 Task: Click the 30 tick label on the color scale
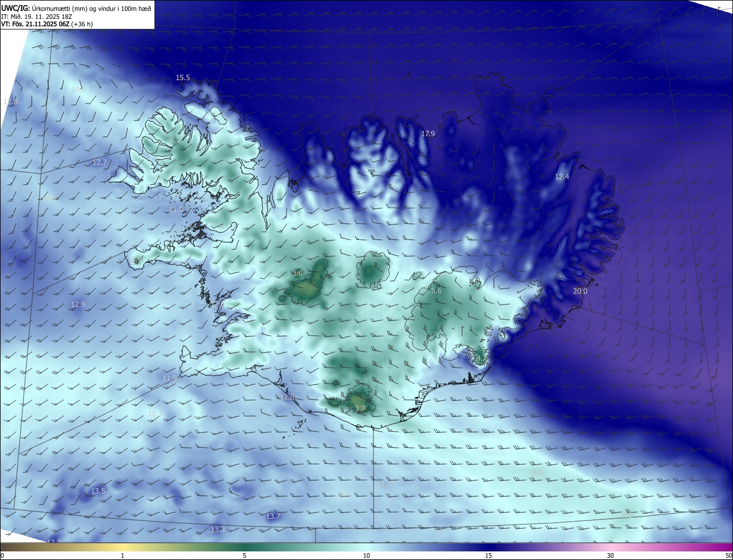tap(610, 555)
